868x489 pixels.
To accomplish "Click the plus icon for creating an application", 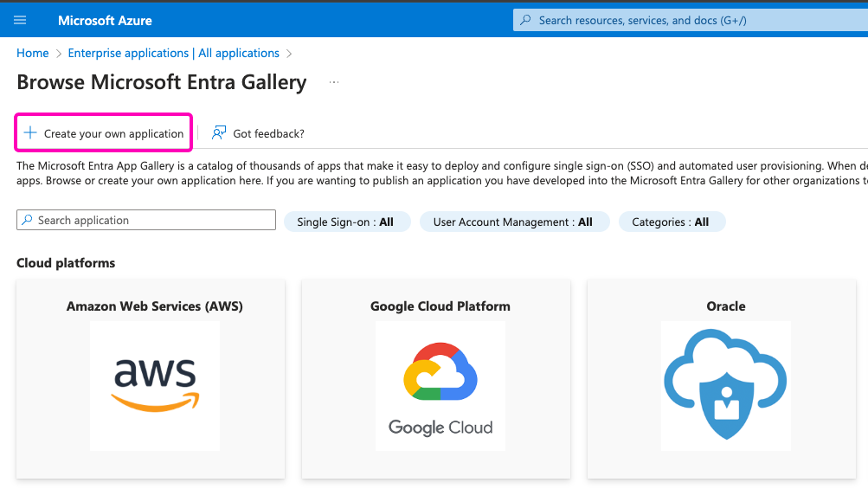I will pyautogui.click(x=30, y=133).
